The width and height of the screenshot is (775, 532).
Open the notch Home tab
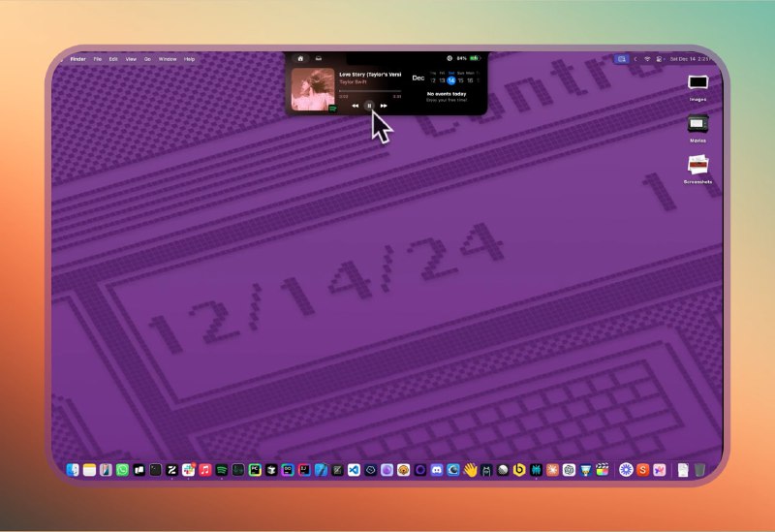(x=300, y=58)
